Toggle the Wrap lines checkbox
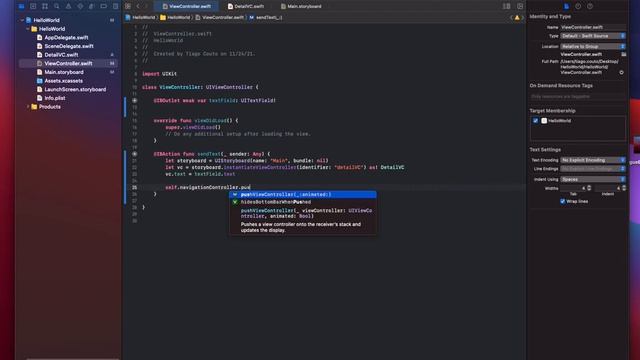Screen dimensions: 640x360 pos(562,201)
